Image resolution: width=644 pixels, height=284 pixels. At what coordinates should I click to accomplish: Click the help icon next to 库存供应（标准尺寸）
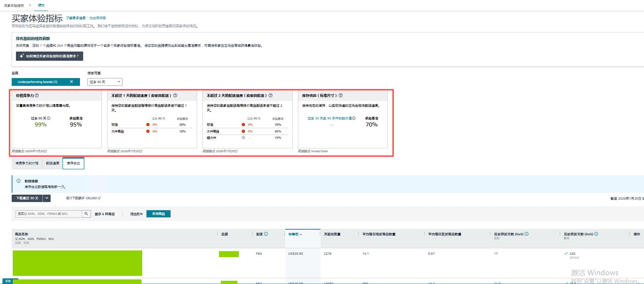[341, 95]
